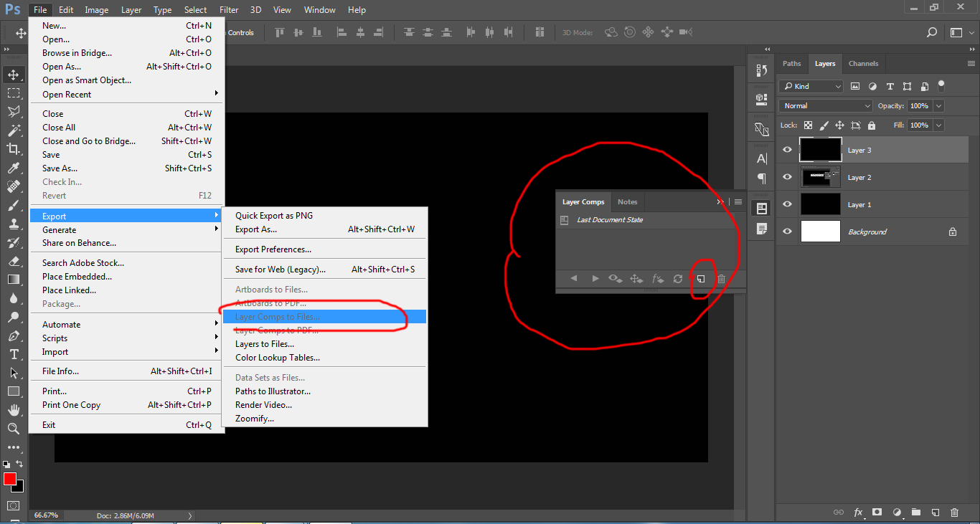980x524 pixels.
Task: Hide Layer 2 using its eye icon
Action: (x=788, y=177)
